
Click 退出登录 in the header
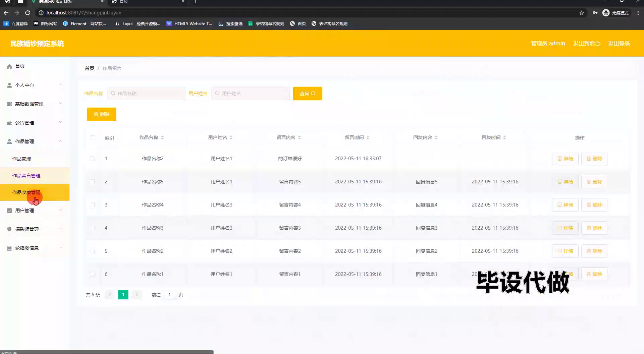click(x=619, y=44)
